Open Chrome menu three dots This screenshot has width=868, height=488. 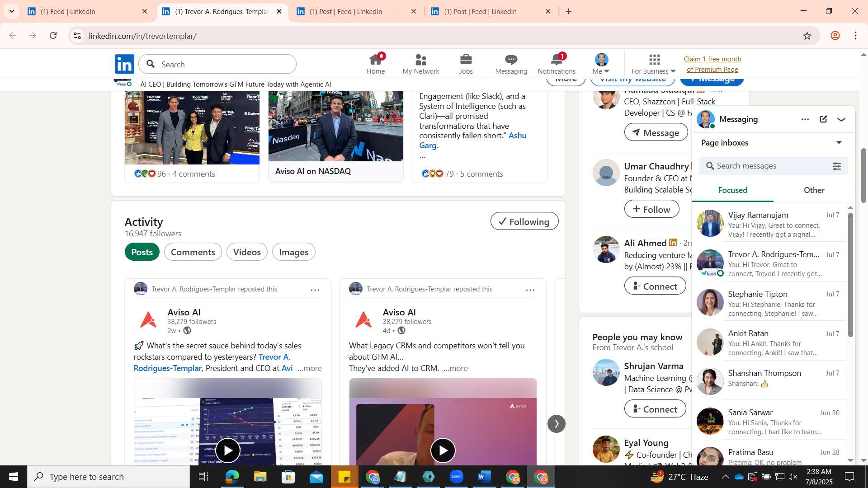coord(855,36)
